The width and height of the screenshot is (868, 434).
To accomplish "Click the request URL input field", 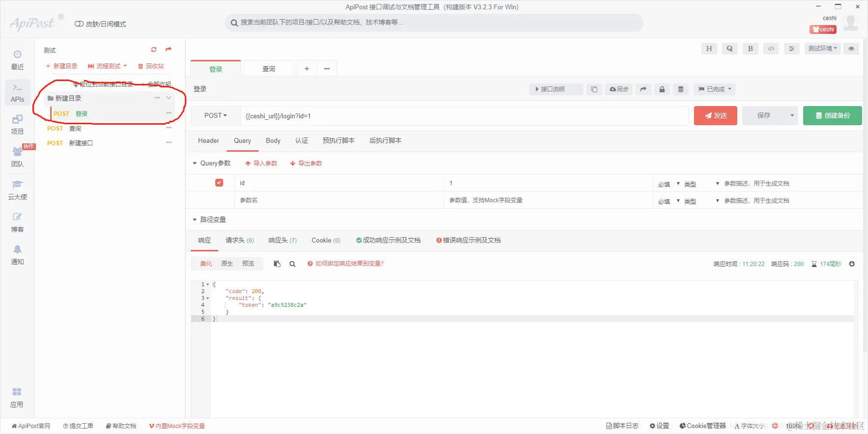I will [x=464, y=116].
